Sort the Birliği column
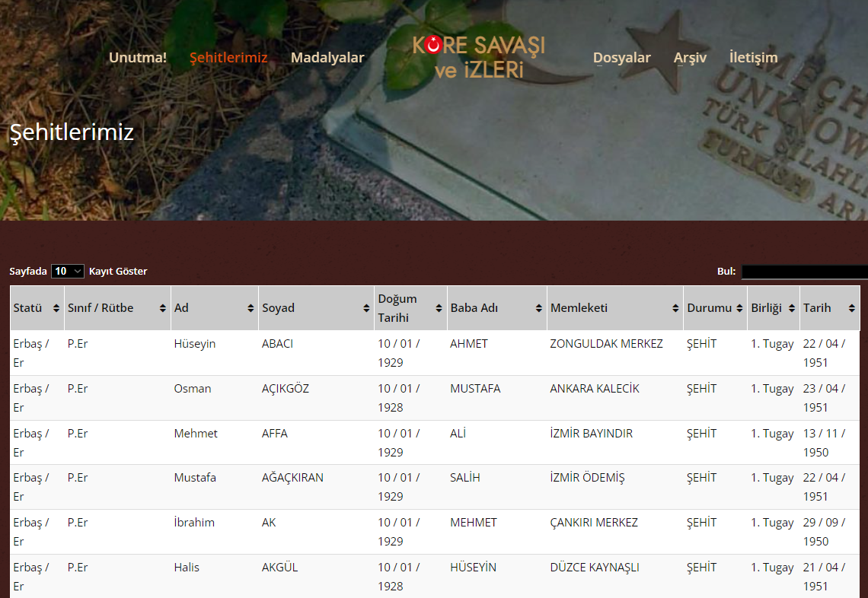 coord(792,308)
